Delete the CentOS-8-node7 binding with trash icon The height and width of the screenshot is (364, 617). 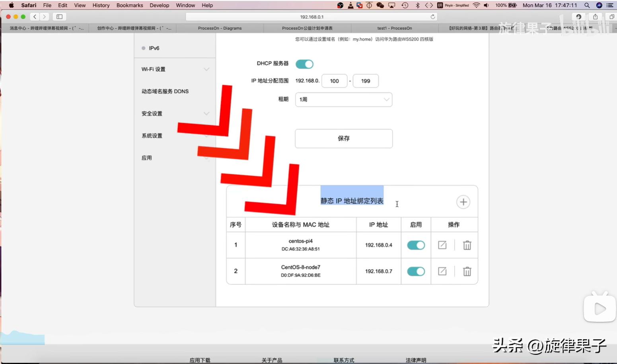467,272
